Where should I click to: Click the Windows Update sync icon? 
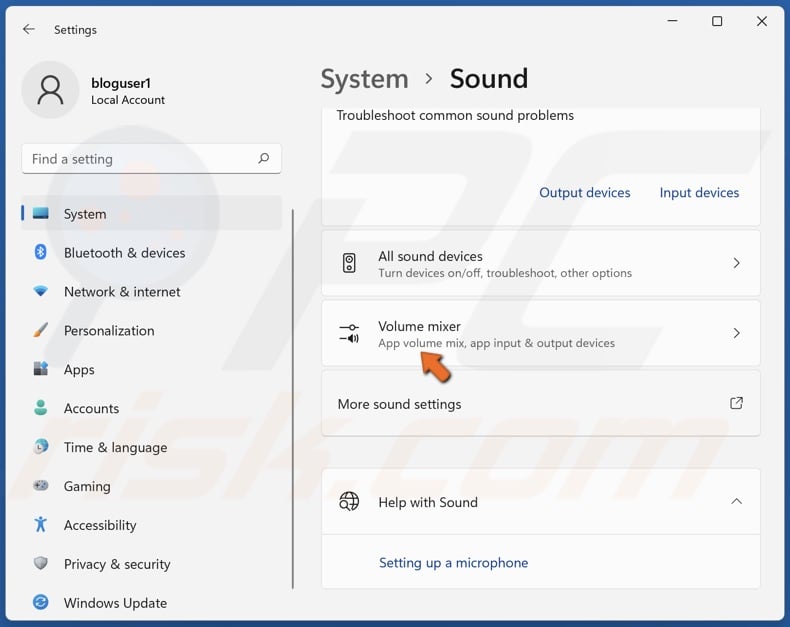40,602
